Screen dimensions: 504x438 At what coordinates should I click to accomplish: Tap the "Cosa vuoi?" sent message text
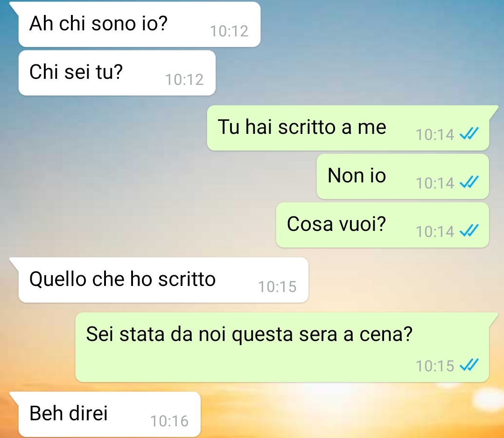coord(336,224)
